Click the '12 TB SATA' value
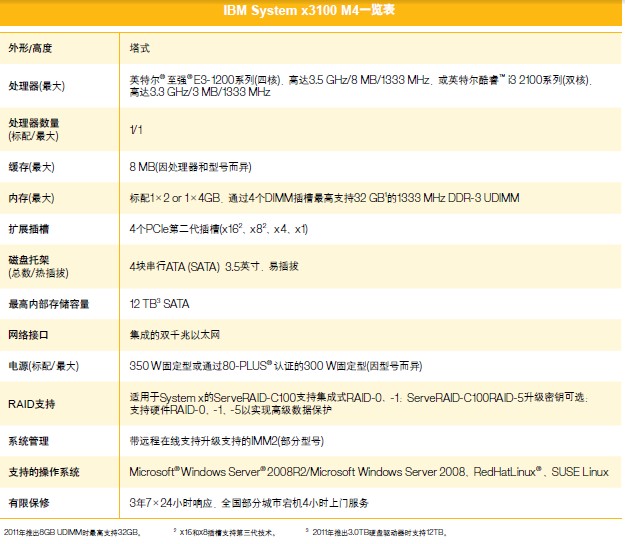Viewport: 625px width, 544px height. click(159, 304)
